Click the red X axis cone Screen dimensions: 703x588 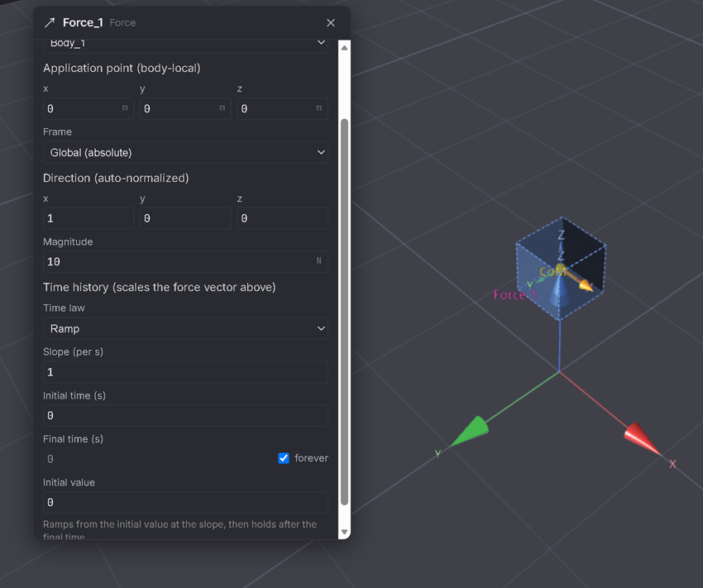pos(642,439)
